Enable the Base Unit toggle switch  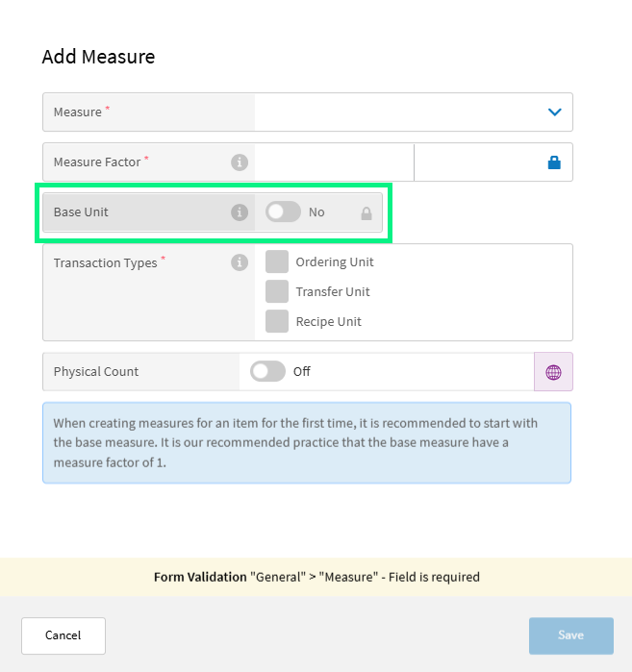click(x=283, y=212)
